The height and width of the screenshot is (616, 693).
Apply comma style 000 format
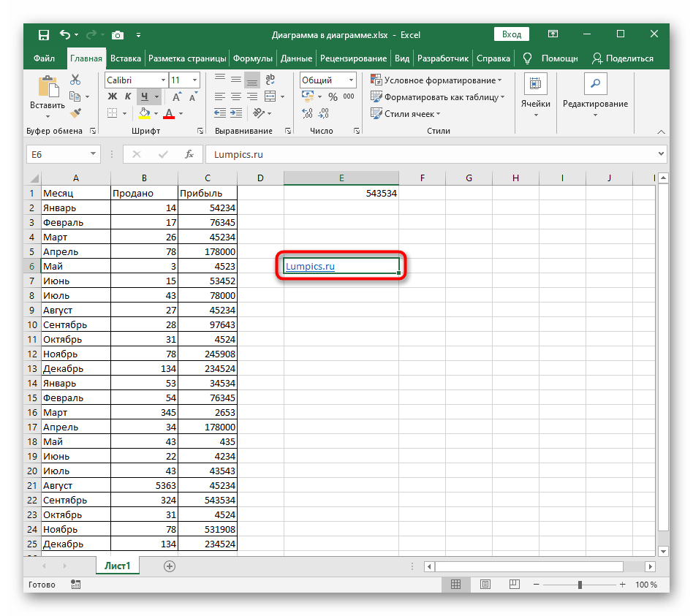coord(349,96)
